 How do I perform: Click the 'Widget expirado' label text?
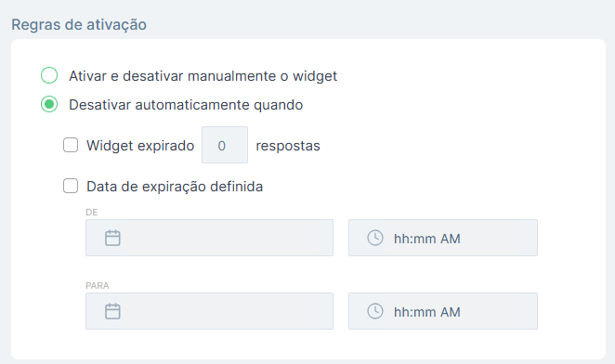[x=140, y=146]
